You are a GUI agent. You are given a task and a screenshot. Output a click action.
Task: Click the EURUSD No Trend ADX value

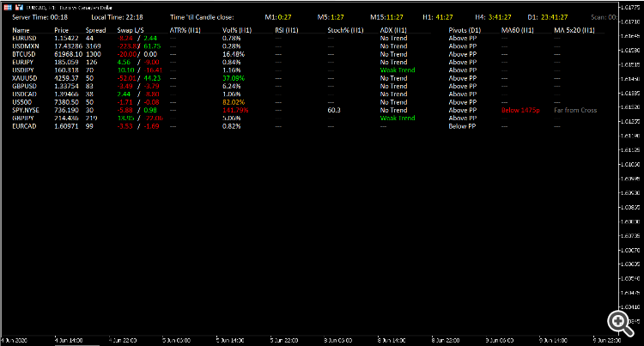pos(393,38)
